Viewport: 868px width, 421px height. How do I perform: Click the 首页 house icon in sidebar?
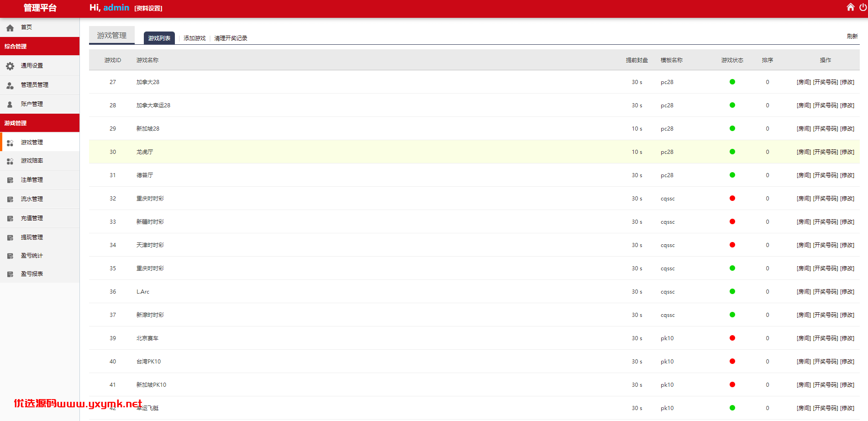tap(10, 28)
